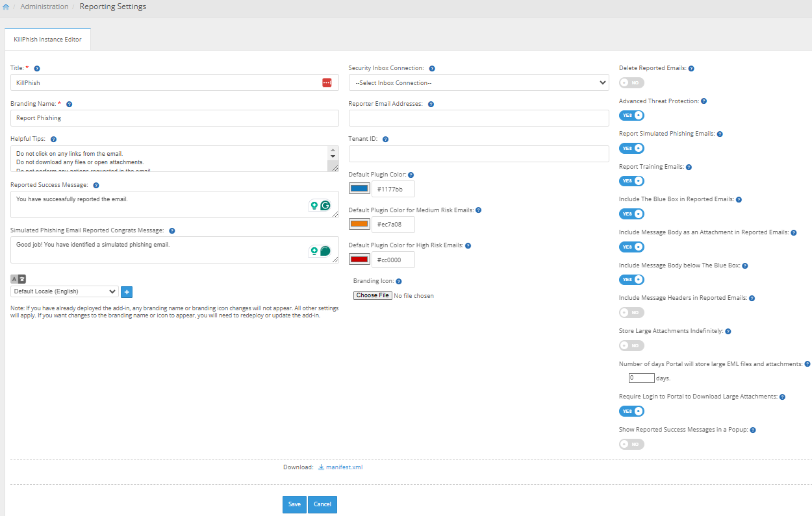Click help icon for Show Reported Success Messages in a Popup

[x=752, y=430]
